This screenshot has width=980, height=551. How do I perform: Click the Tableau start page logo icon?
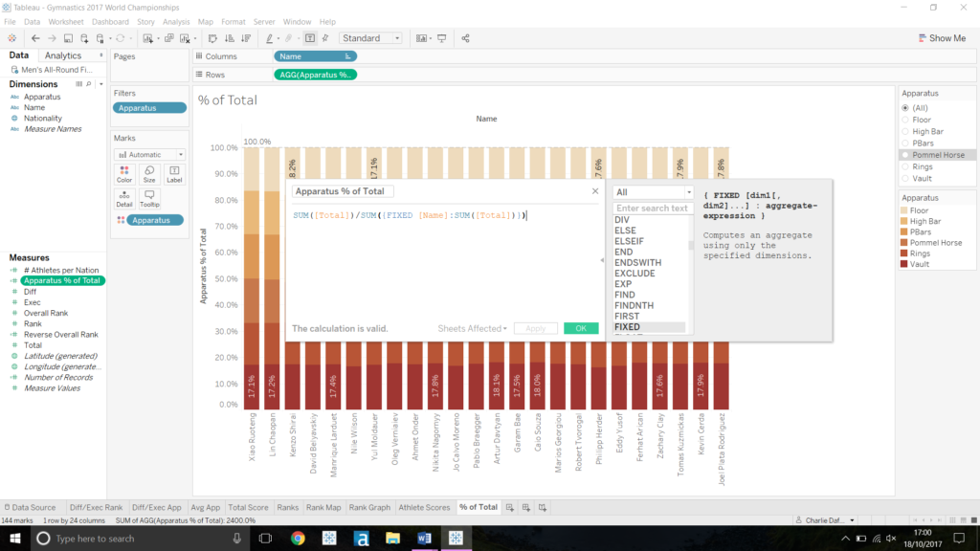click(x=11, y=38)
